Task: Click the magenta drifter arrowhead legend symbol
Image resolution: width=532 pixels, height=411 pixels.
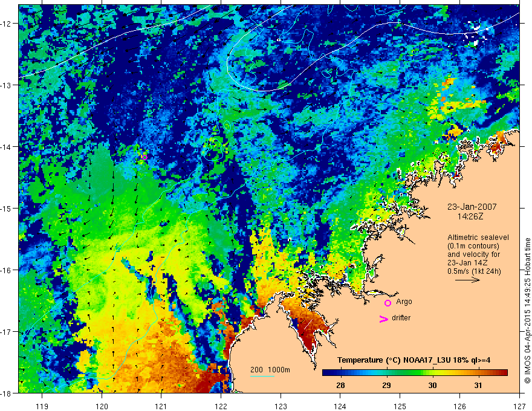Action: tap(383, 319)
